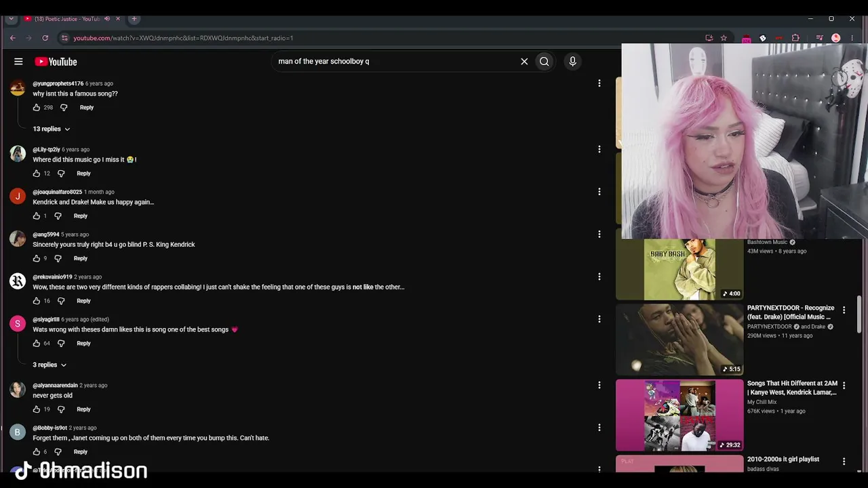Open a new browser tab
Viewport: 868px width, 488px height.
134,18
